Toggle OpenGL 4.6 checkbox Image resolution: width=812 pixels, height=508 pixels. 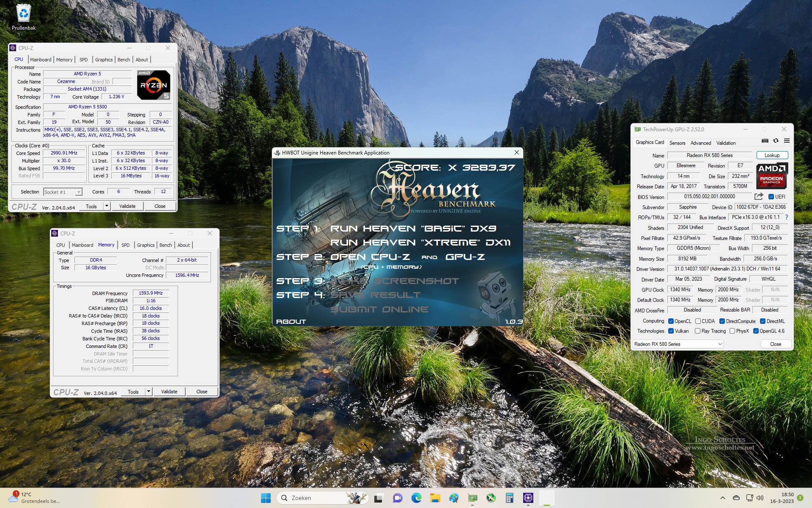[x=756, y=331]
